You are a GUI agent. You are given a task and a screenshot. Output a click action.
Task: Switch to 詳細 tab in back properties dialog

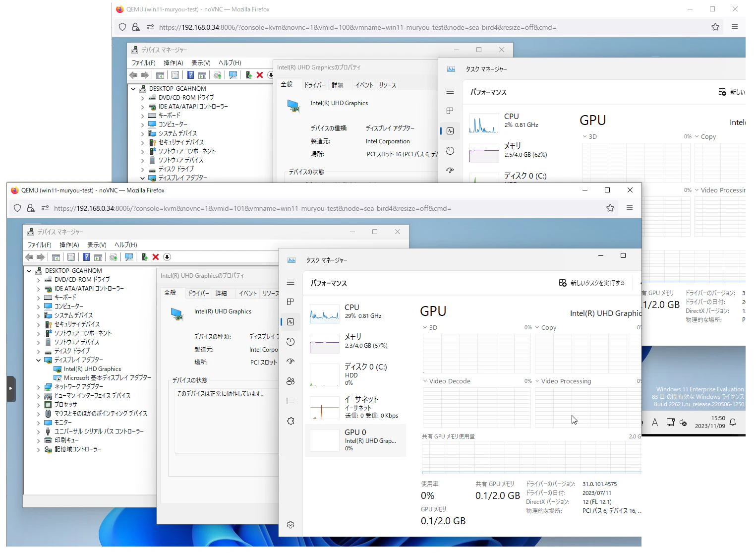pos(338,85)
